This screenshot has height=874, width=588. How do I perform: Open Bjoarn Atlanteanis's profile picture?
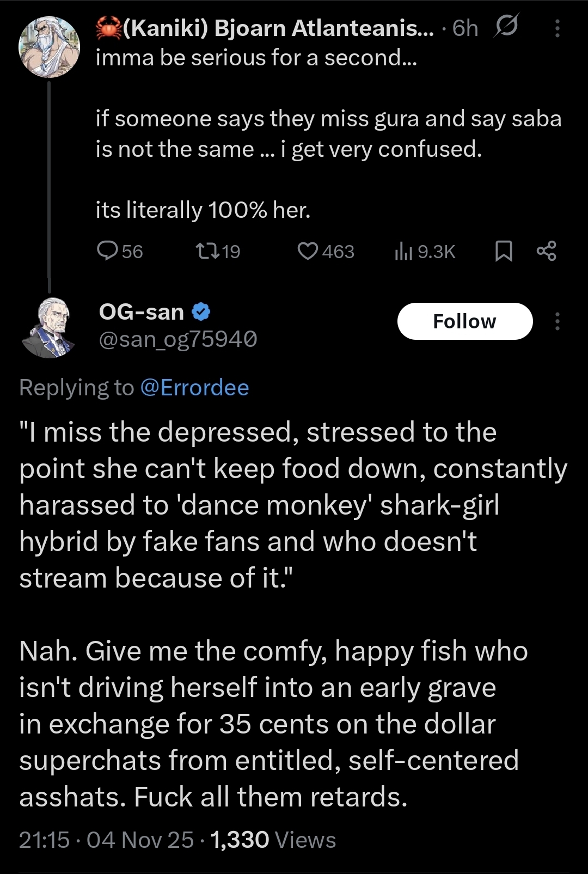(x=49, y=46)
